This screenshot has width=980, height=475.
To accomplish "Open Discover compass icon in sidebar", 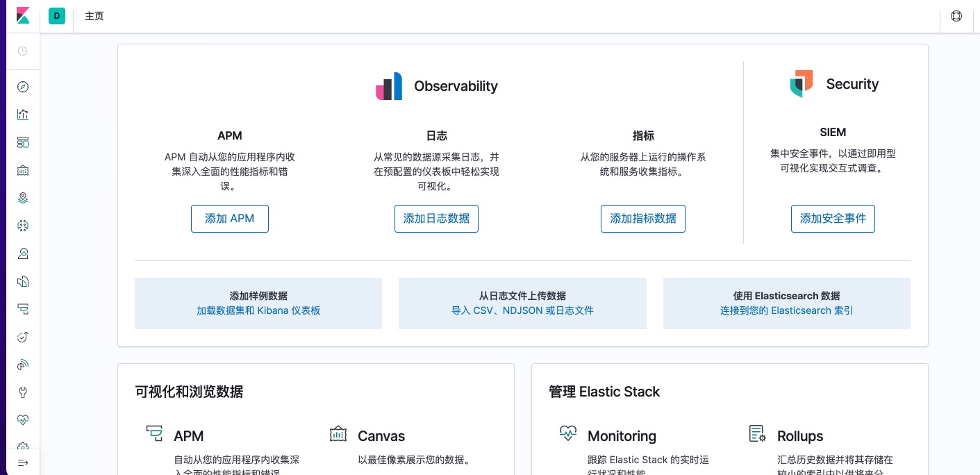I will click(23, 87).
